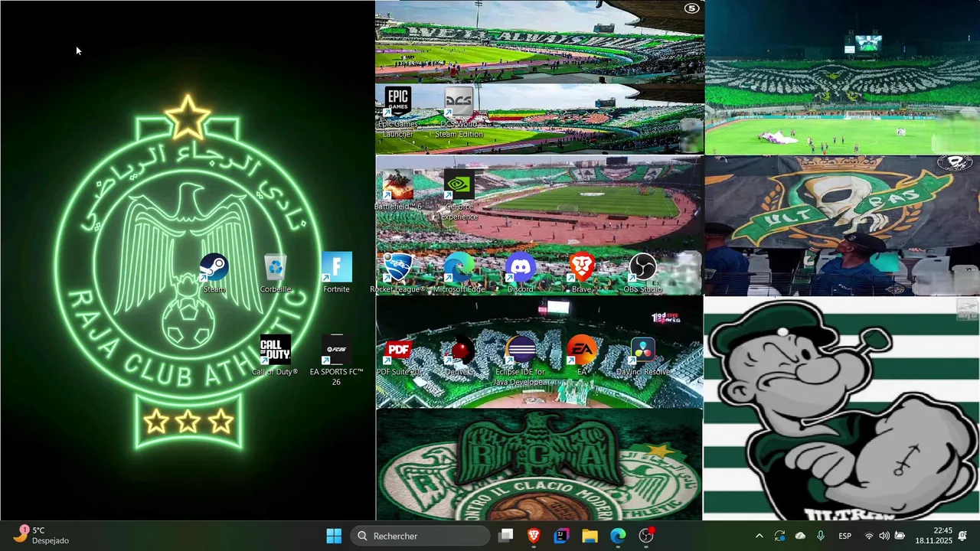Image resolution: width=980 pixels, height=551 pixels.
Task: Open the OneDrive cloud tray icon
Action: pyautogui.click(x=800, y=536)
